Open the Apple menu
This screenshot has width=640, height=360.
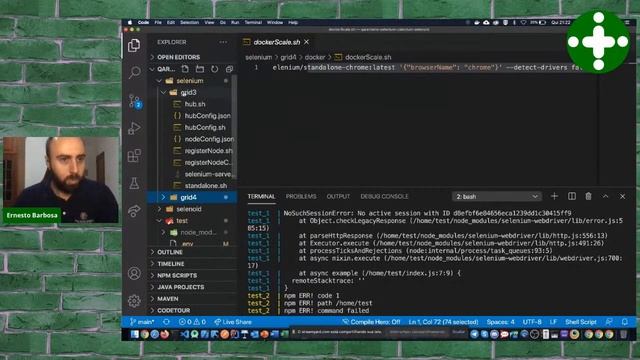[130, 22]
